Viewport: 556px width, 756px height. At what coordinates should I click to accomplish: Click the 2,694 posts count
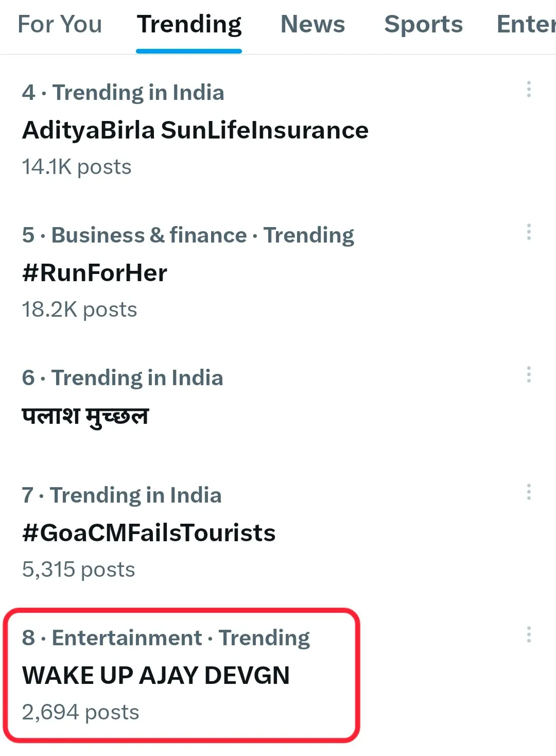coord(80,712)
